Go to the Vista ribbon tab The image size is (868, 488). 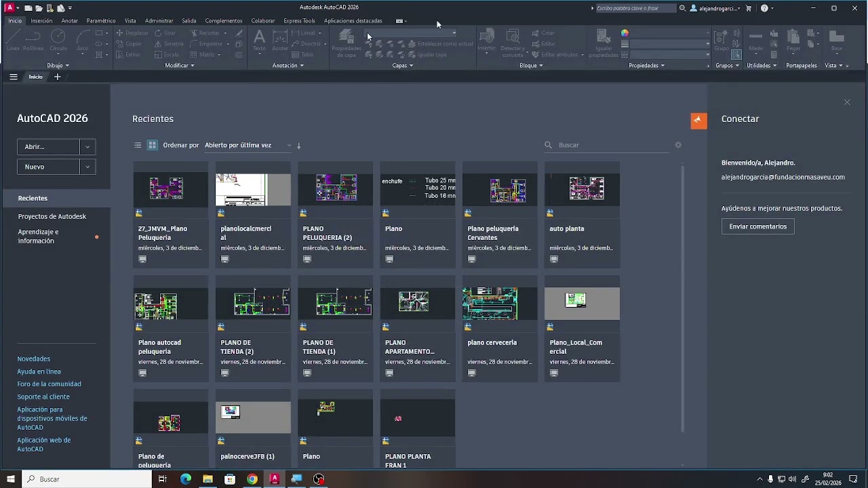[130, 21]
